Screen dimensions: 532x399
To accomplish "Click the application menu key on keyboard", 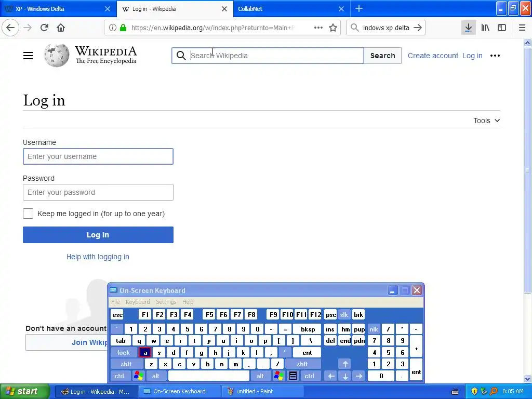I will [293, 376].
